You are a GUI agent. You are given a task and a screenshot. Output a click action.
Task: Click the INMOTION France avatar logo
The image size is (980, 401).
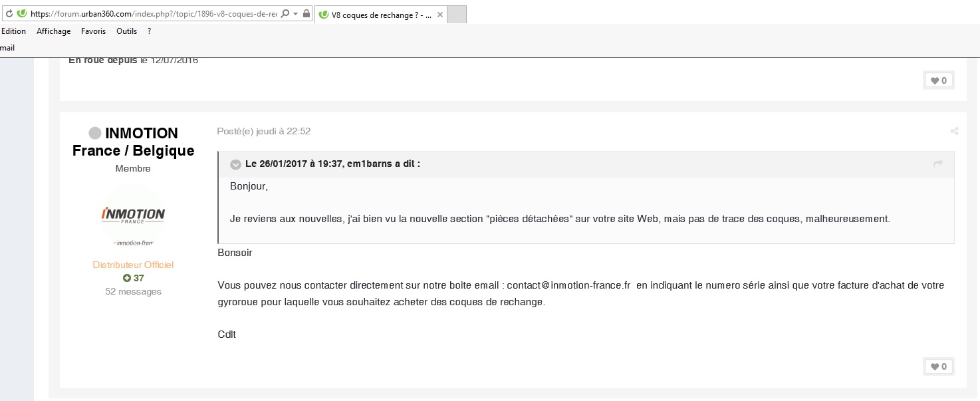133,216
